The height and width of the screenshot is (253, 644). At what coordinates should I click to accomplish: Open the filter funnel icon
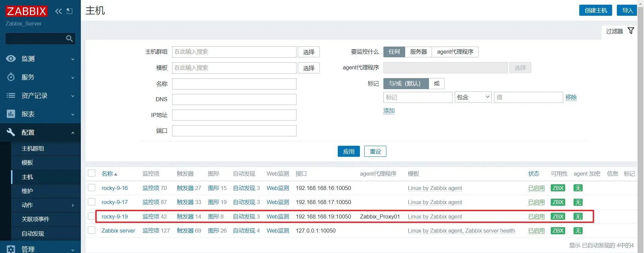pos(631,31)
